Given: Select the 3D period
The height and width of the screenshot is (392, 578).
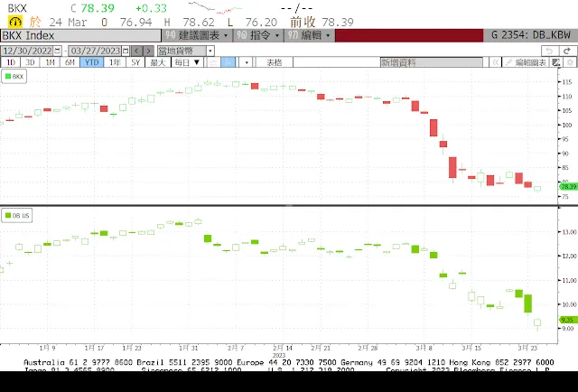Looking at the screenshot, I should (30, 62).
